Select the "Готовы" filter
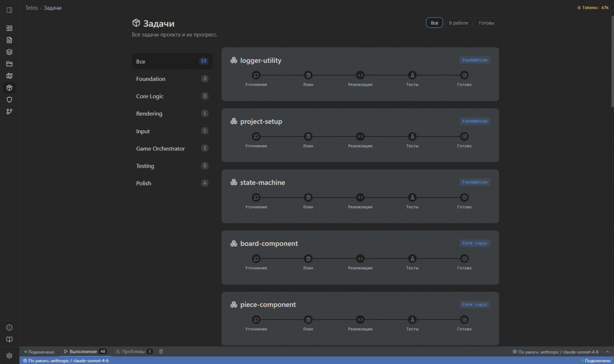Viewport: 614px width, 364px height. 486,23
